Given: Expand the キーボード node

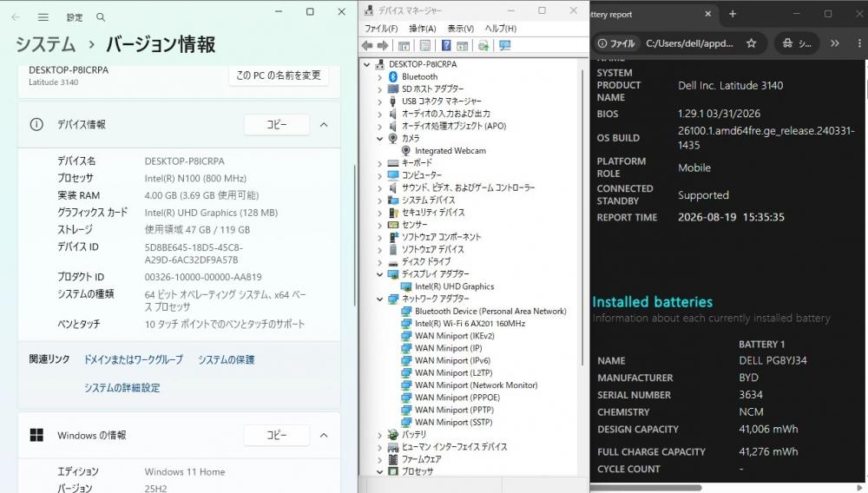Looking at the screenshot, I should 380,163.
